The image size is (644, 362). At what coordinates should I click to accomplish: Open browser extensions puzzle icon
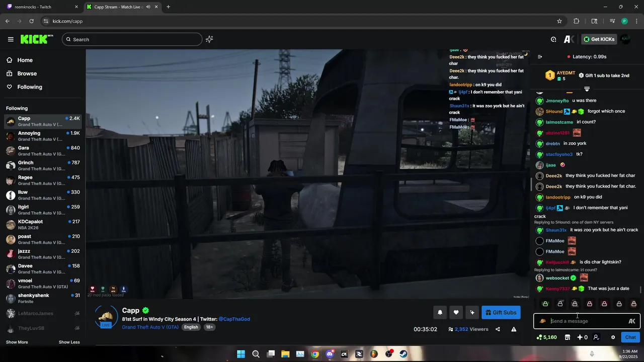point(577,21)
